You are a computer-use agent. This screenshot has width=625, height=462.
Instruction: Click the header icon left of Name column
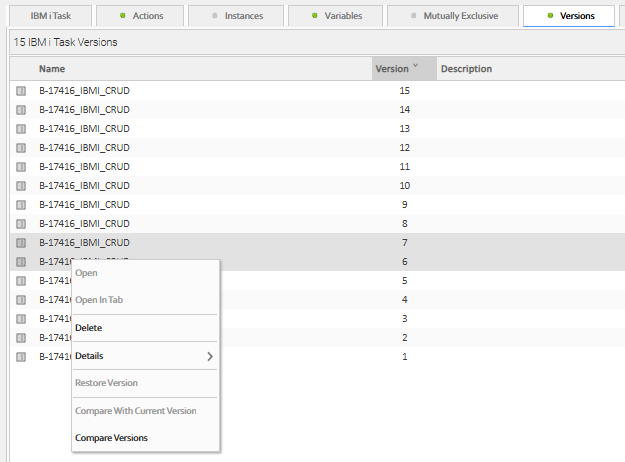pos(21,69)
